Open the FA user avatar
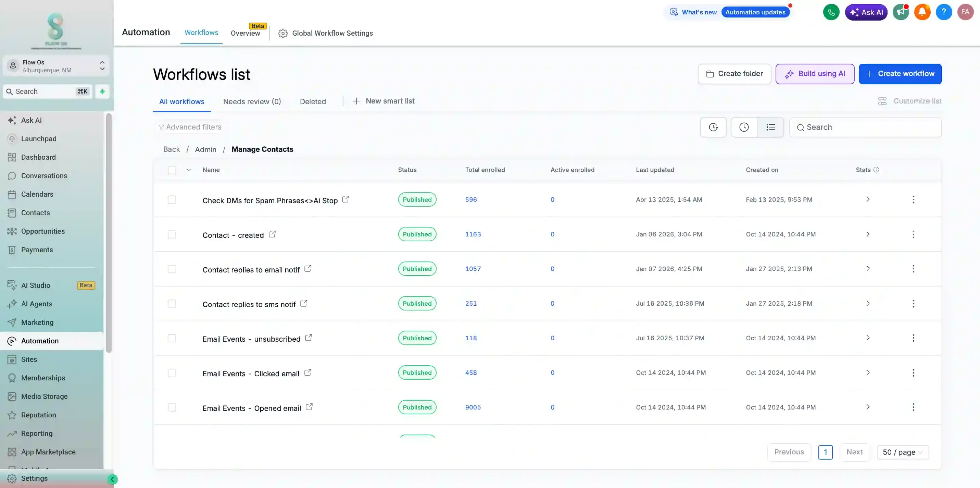This screenshot has width=980, height=488. click(965, 12)
